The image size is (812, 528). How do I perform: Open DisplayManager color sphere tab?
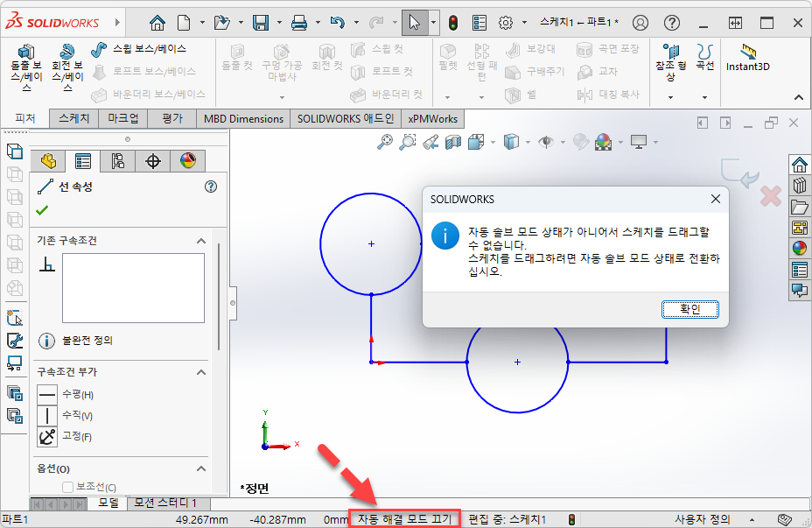pos(188,161)
